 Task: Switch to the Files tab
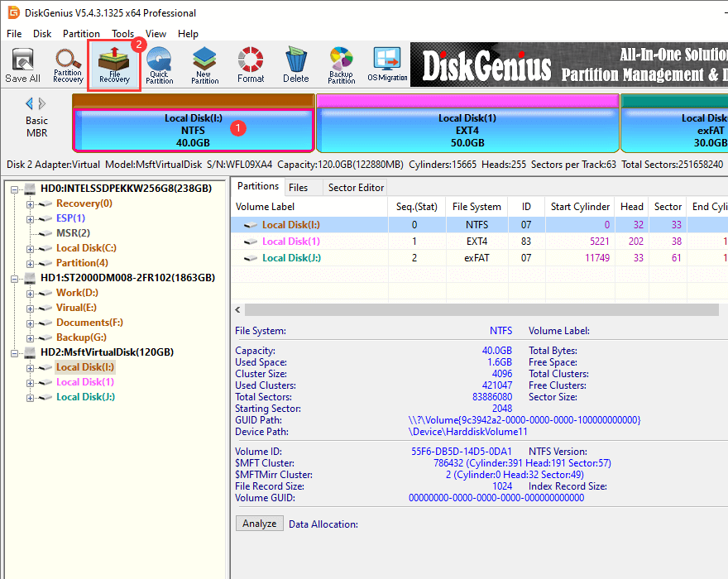[x=298, y=188]
